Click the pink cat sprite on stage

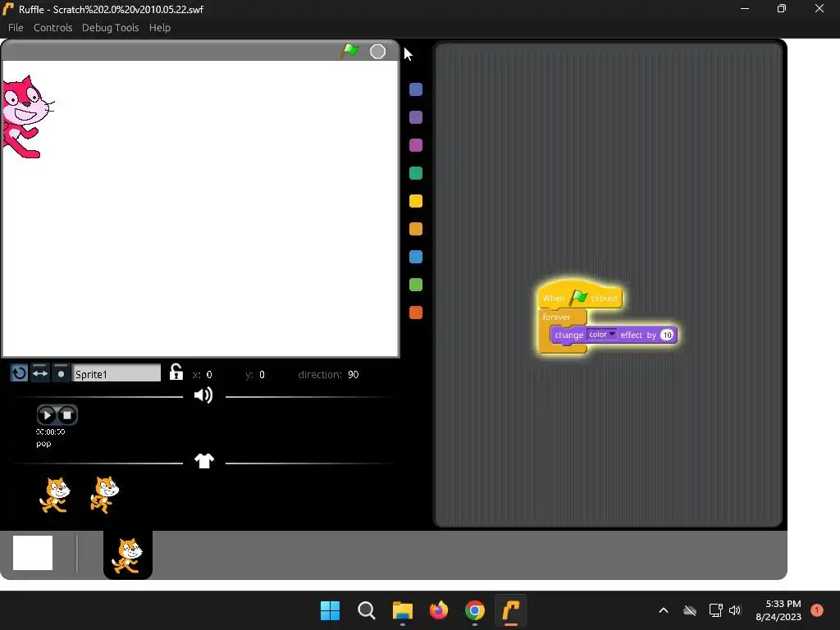click(27, 117)
